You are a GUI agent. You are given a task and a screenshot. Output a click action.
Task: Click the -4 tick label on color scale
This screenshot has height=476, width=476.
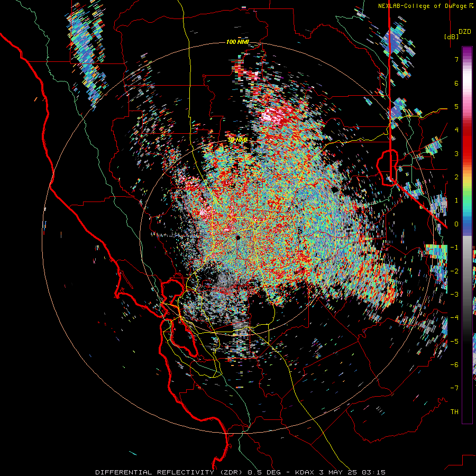[x=454, y=318]
